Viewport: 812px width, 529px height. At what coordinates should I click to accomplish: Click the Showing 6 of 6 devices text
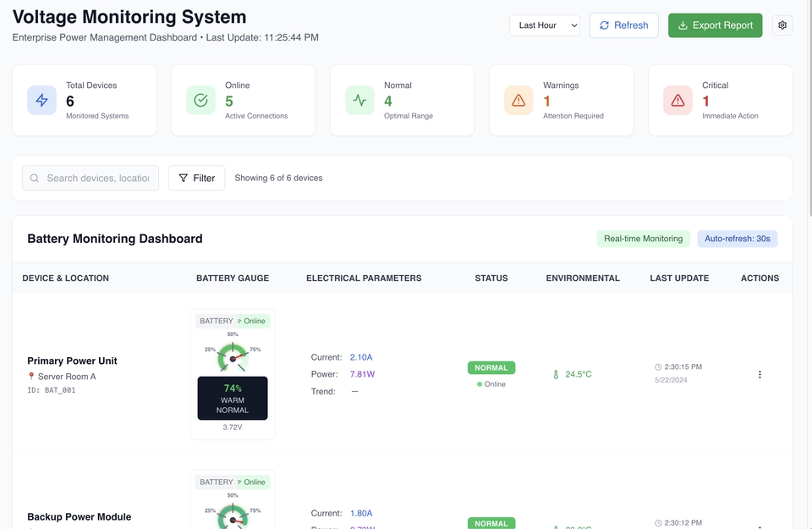pos(278,179)
